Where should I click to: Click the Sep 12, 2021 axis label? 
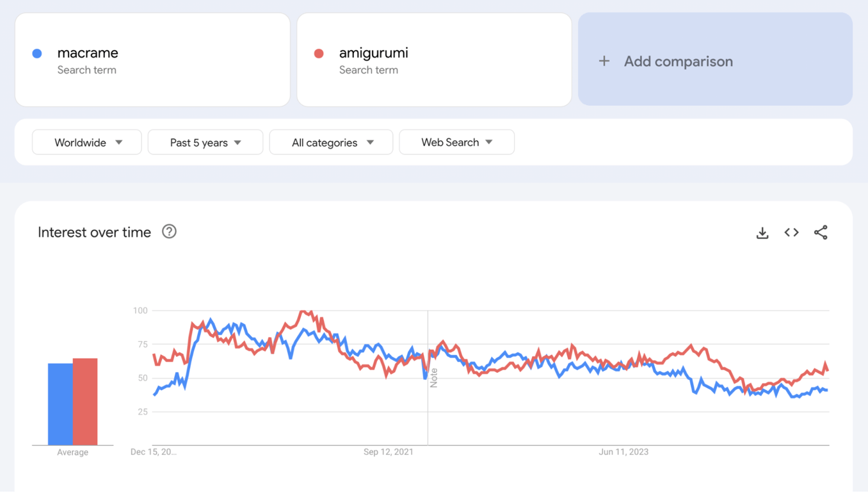389,452
